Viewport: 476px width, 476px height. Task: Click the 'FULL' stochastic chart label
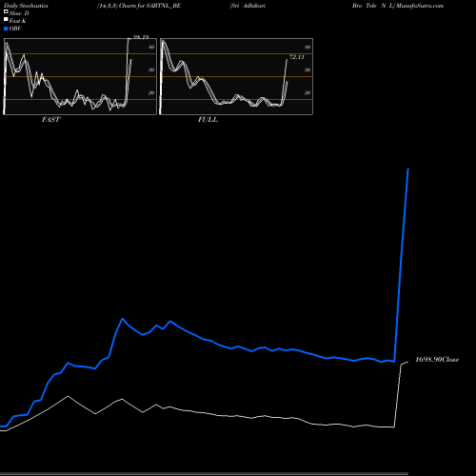(x=208, y=119)
